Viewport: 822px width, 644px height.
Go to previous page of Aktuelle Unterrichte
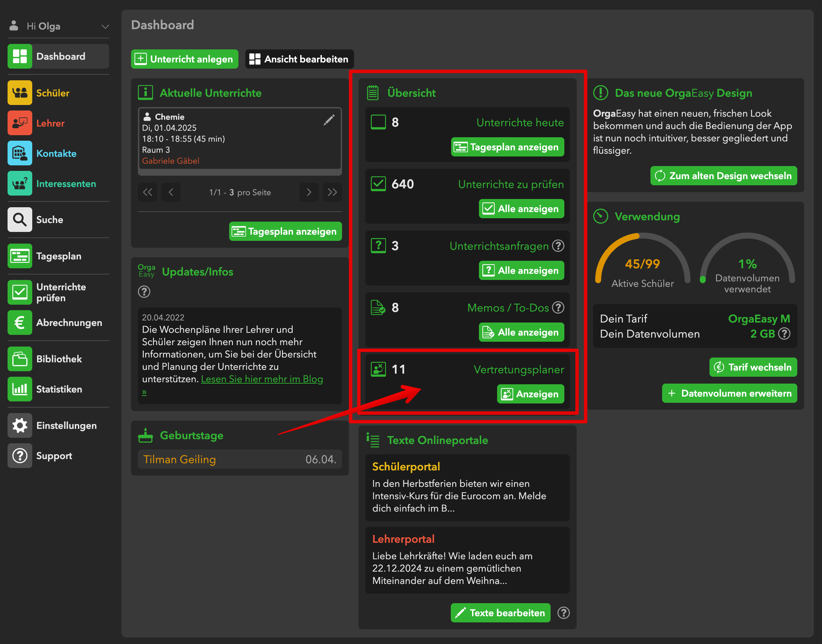pos(171,192)
